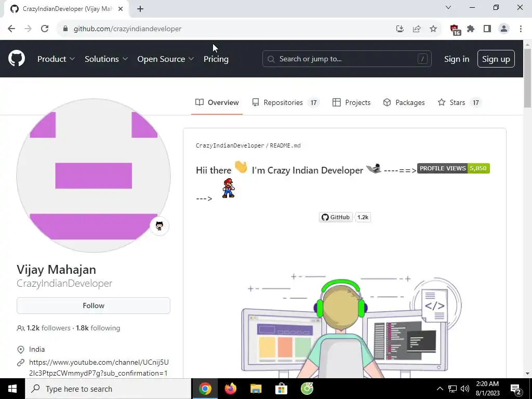Screen dimensions: 532x399
Task: Click the volume speaker tray icon
Action: [x=465, y=389]
